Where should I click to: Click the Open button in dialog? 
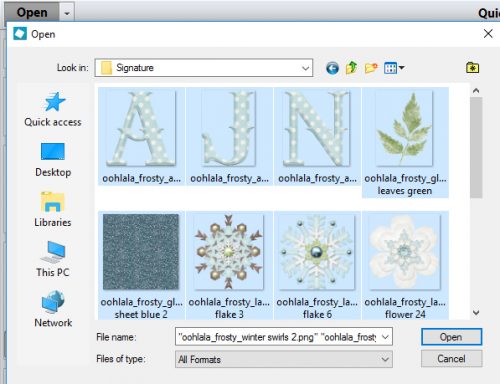click(451, 337)
